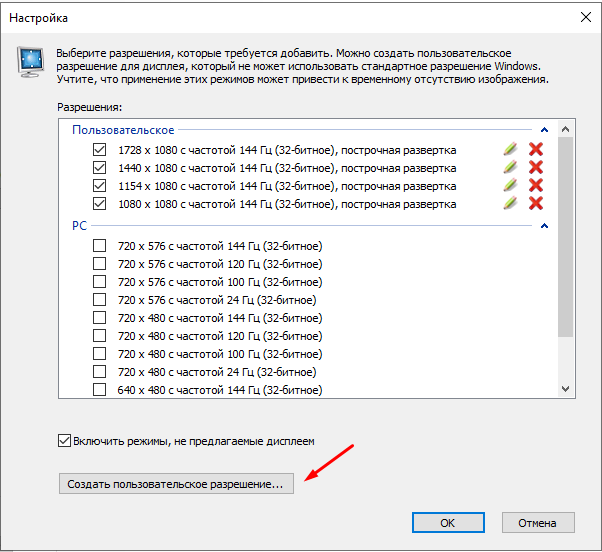The width and height of the screenshot is (602, 552).
Task: Check 720 x 480 at 100 Гц
Action: click(99, 354)
